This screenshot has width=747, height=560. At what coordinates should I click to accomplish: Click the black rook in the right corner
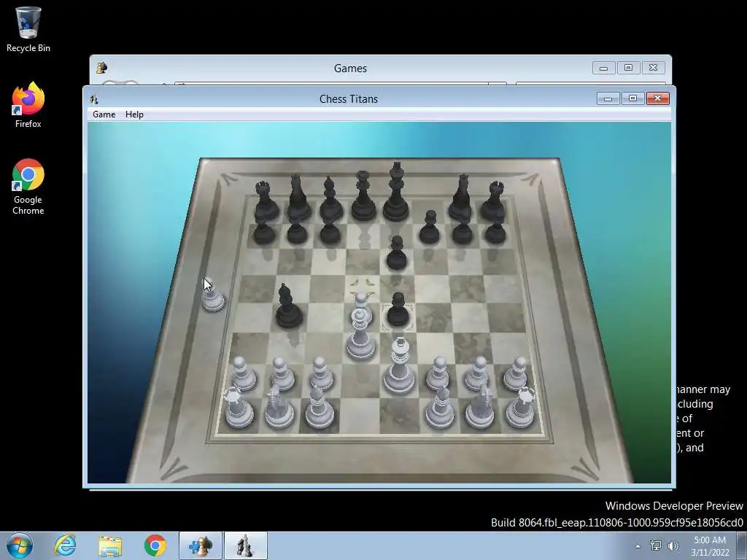pos(493,201)
